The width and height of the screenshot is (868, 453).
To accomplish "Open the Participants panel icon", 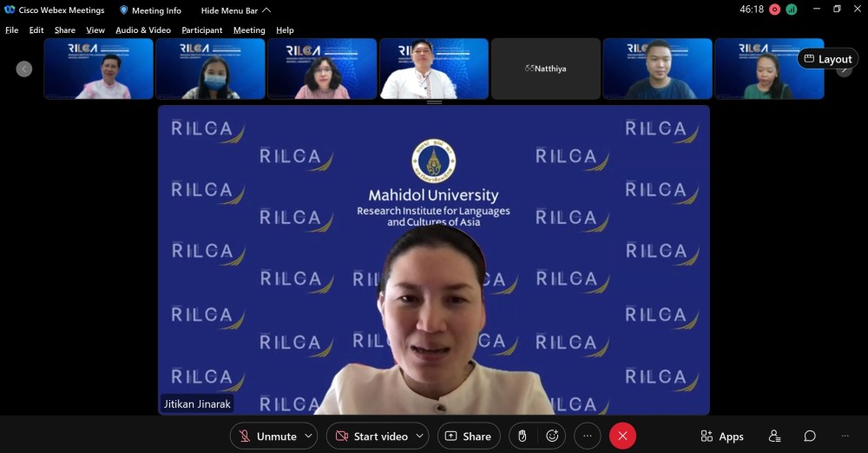I will pos(774,437).
